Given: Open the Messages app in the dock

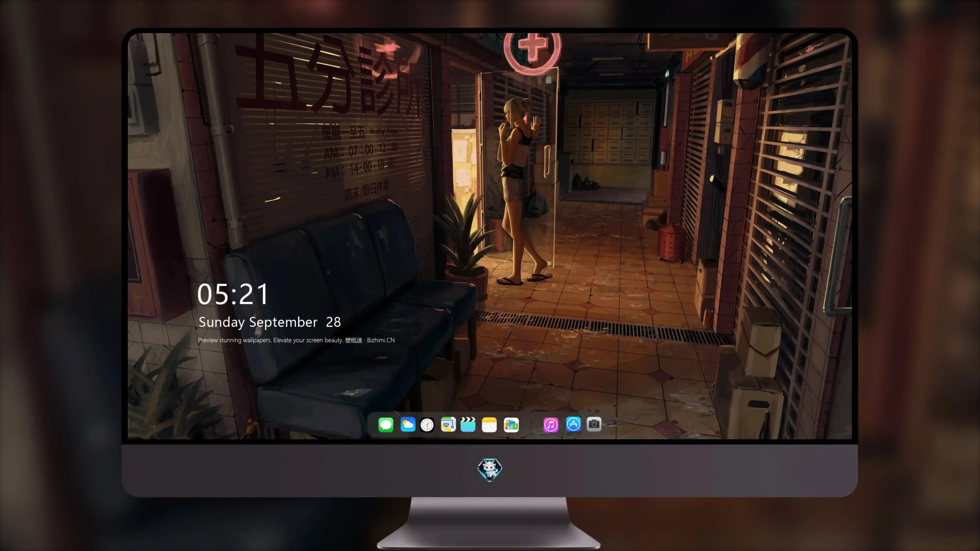Looking at the screenshot, I should pos(386,424).
